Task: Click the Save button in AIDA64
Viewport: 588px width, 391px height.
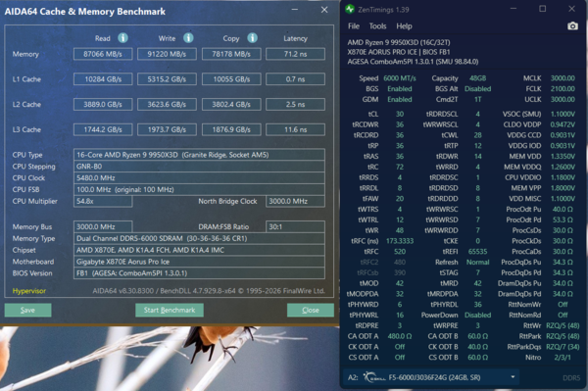Action: coord(27,310)
